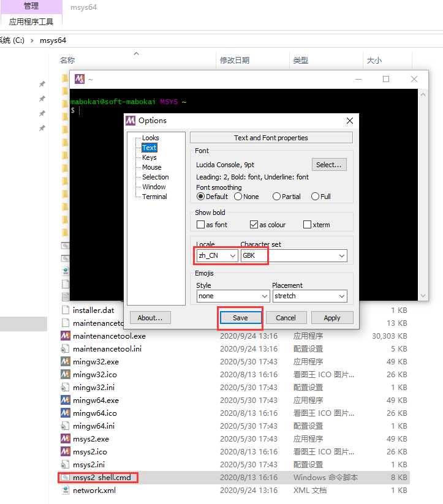Enable the 'as font' bold checkbox
The height and width of the screenshot is (504, 443).
click(200, 225)
